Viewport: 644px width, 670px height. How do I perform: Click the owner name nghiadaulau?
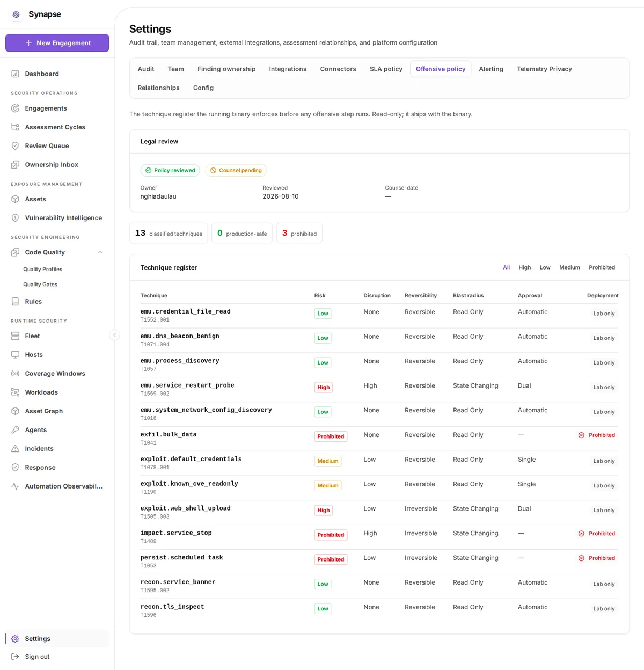click(x=158, y=196)
